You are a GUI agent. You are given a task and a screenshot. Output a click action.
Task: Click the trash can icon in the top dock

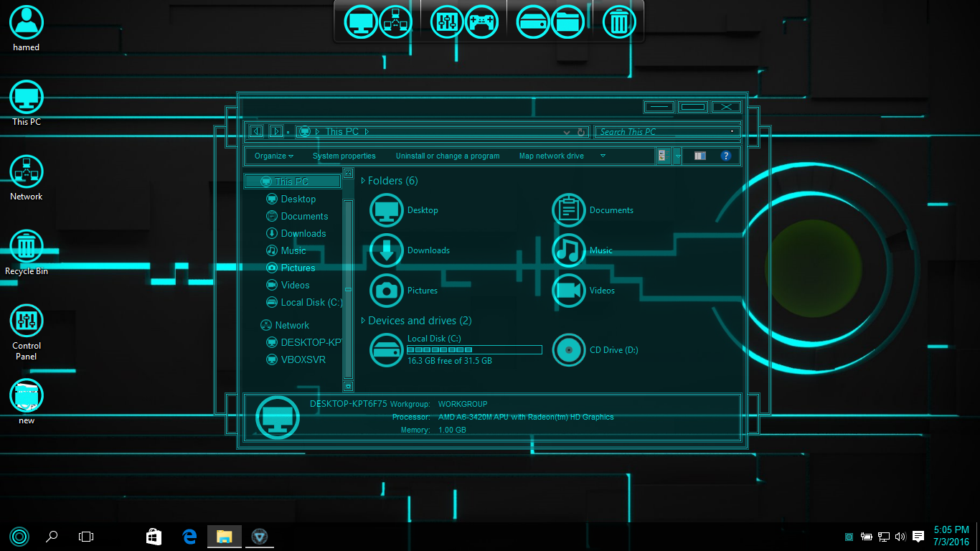click(x=618, y=22)
